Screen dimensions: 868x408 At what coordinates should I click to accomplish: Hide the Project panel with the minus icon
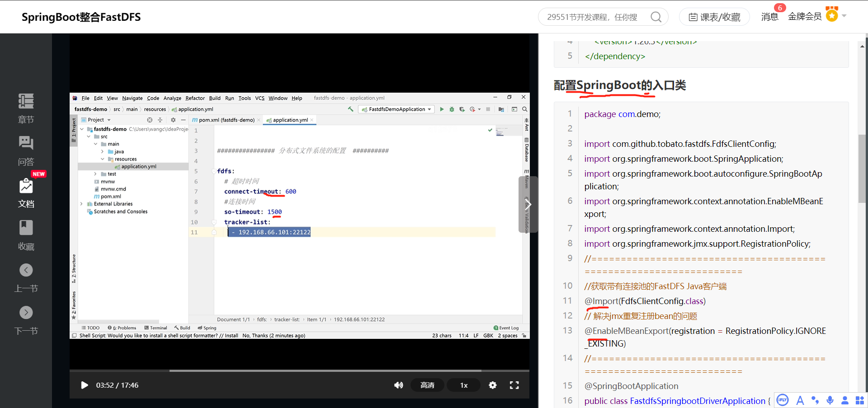point(183,120)
